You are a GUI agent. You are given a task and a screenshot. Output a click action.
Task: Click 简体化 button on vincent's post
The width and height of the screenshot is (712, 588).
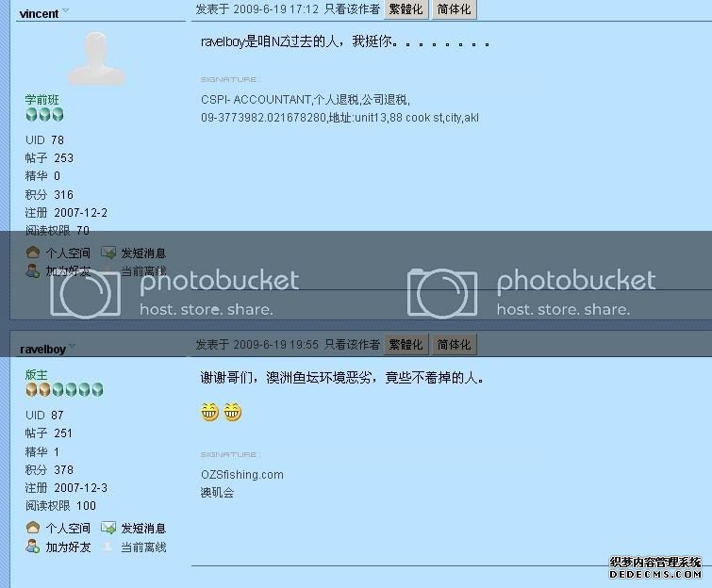(455, 9)
